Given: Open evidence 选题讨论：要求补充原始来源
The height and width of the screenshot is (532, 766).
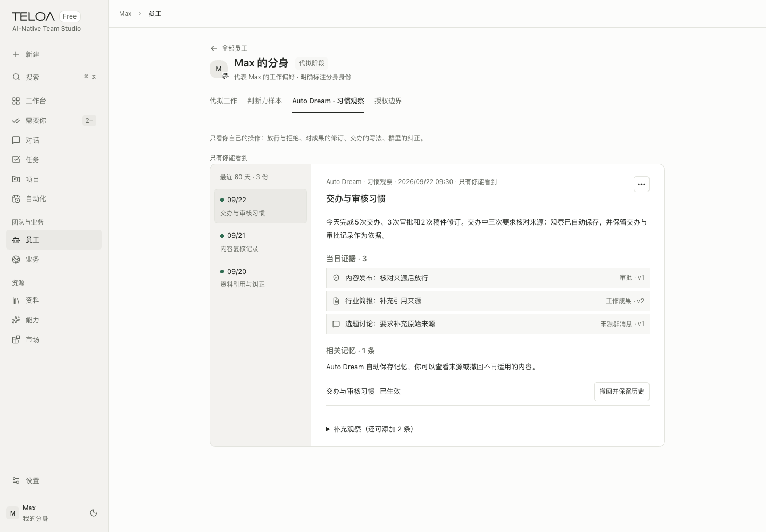Looking at the screenshot, I should point(488,323).
